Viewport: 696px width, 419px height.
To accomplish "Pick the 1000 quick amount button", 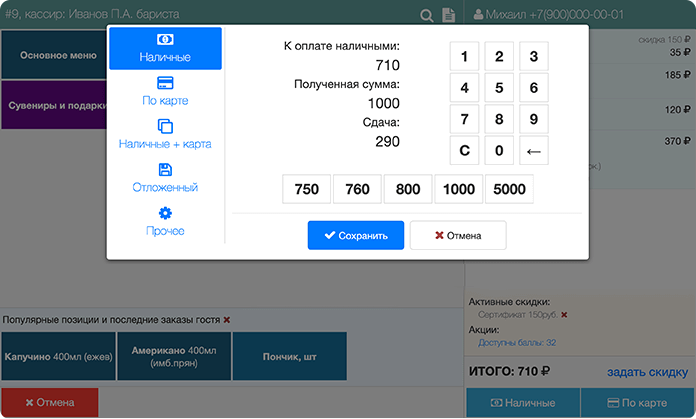I will tap(459, 189).
